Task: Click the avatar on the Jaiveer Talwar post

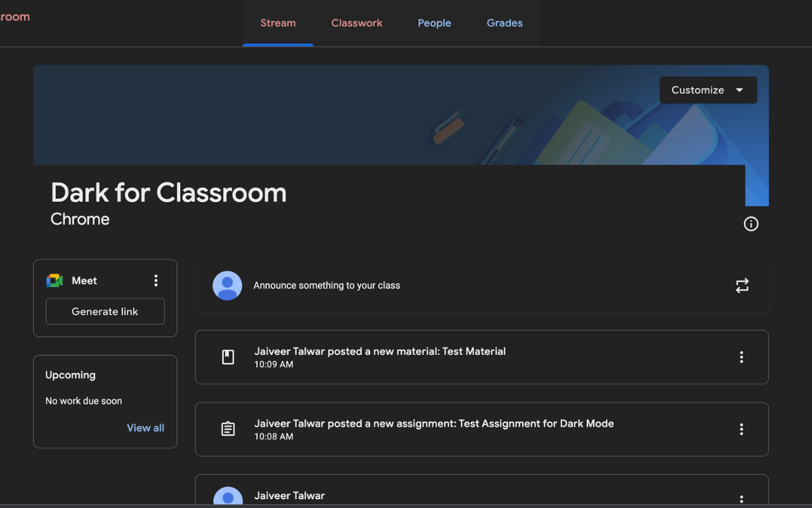Action: 228,497
